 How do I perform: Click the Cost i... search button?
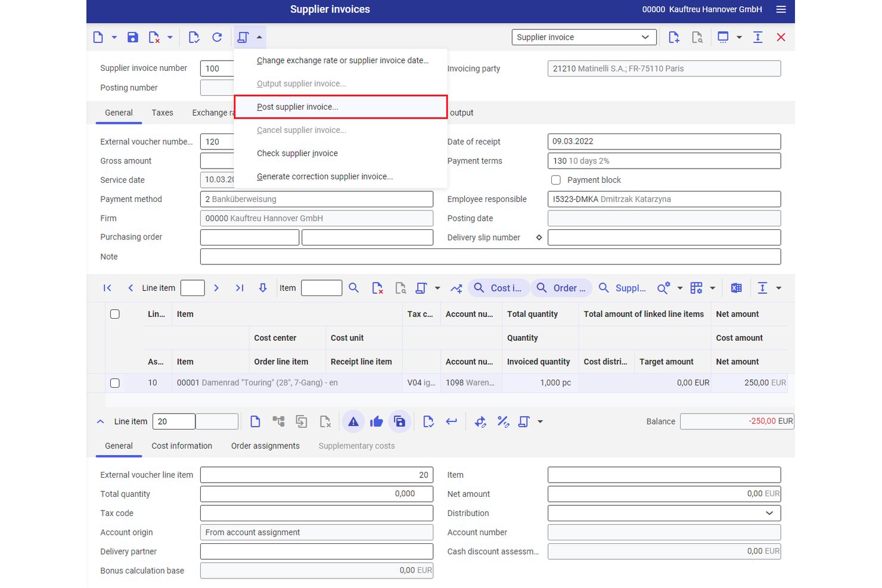point(498,288)
